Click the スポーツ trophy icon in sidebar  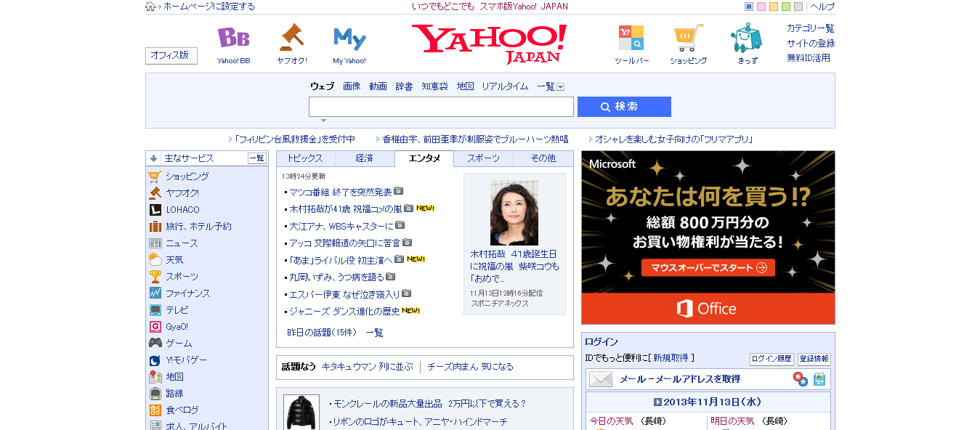coord(155,277)
